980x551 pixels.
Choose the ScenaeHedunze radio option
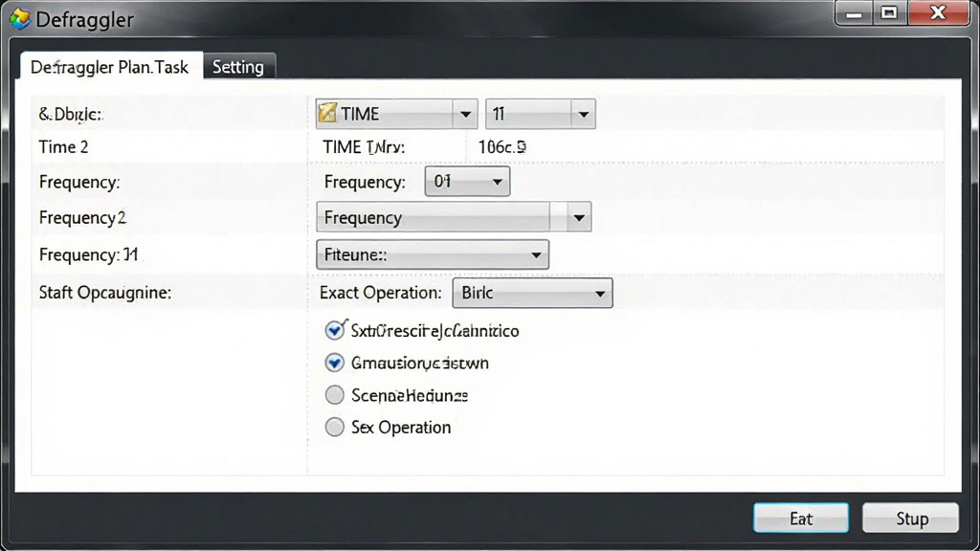334,395
